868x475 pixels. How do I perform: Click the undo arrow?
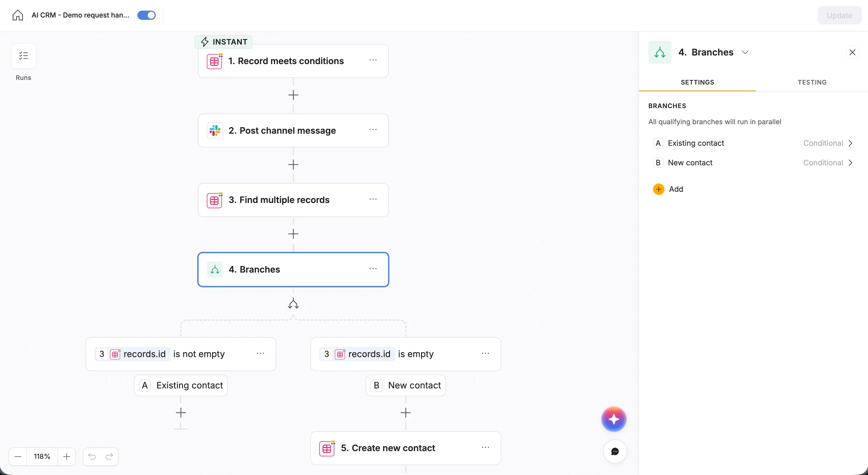coord(92,457)
